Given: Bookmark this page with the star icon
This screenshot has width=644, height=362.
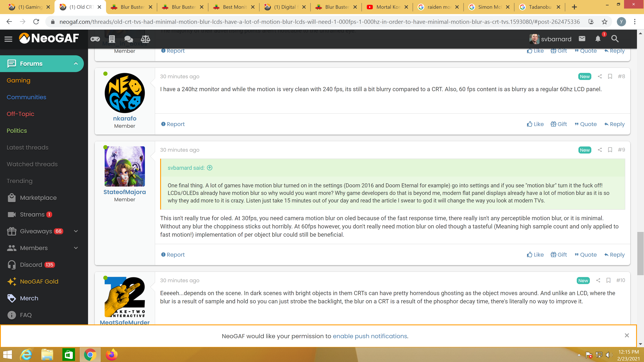Looking at the screenshot, I should point(604,22).
